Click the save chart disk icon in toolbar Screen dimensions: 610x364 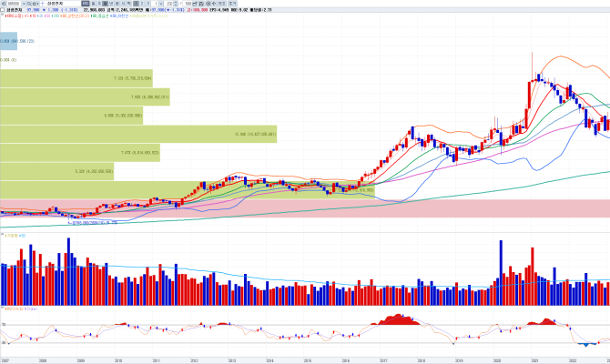[x=201, y=4]
